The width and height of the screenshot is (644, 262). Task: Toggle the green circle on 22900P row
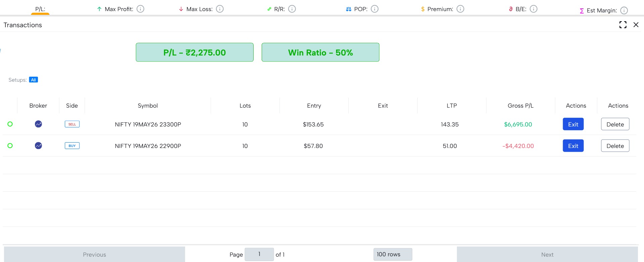tap(10, 146)
